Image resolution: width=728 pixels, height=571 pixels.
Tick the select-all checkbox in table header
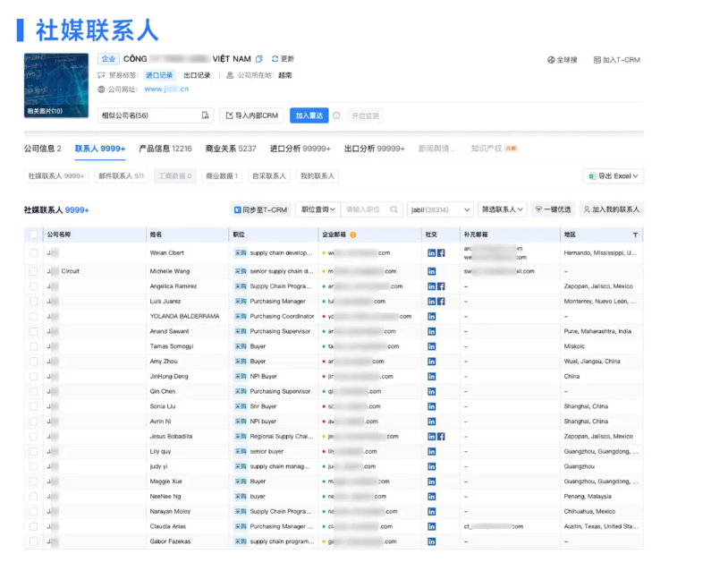click(33, 234)
